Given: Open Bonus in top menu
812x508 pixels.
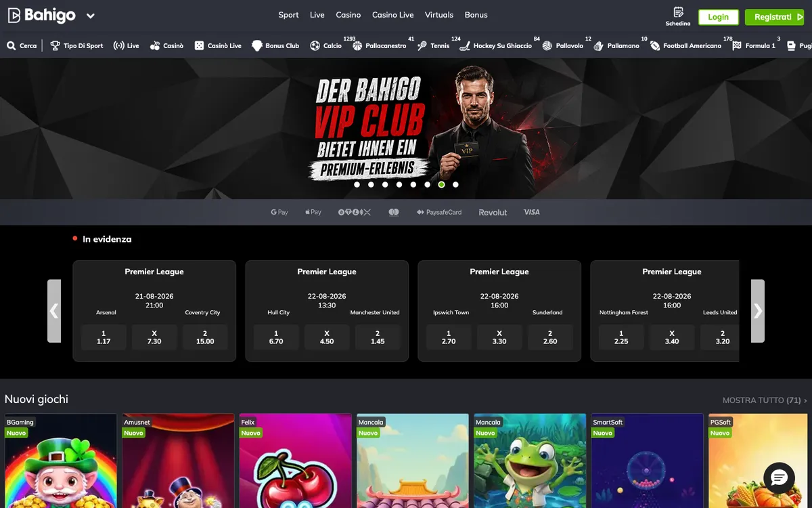Looking at the screenshot, I should [476, 15].
